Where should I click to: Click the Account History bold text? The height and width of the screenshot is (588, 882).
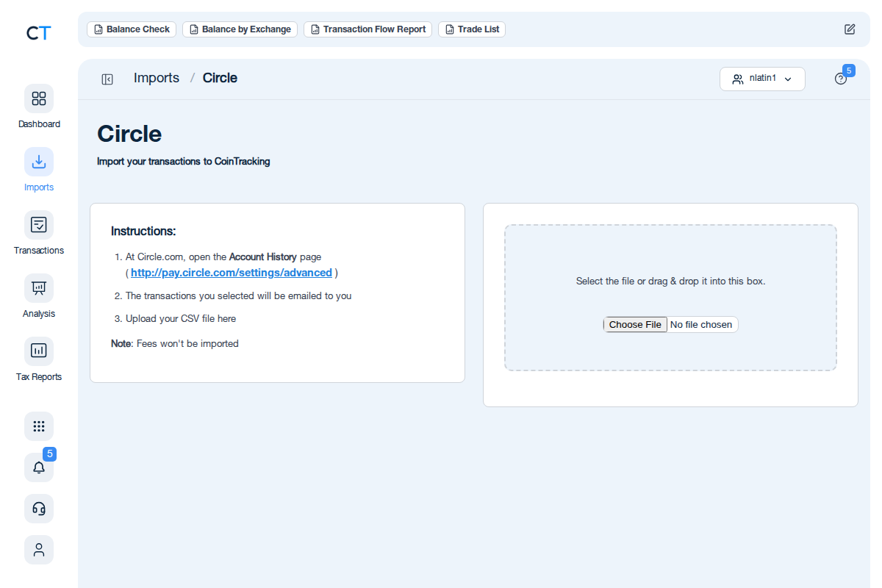pos(263,257)
